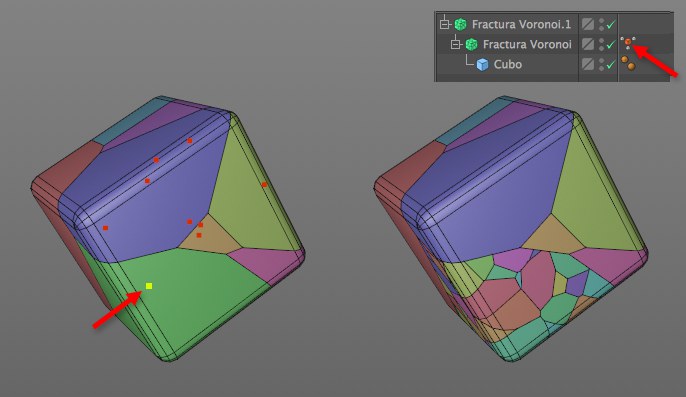Screen dimensions: 686x397
Task: Collapse the Fractura Voronoi.1 tree node
Action: [445, 24]
